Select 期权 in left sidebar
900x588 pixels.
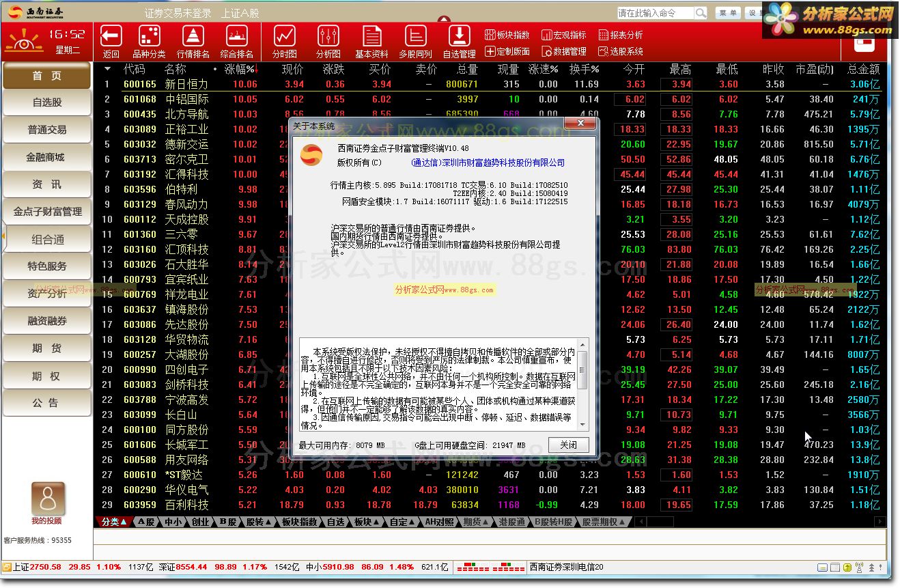click(47, 376)
